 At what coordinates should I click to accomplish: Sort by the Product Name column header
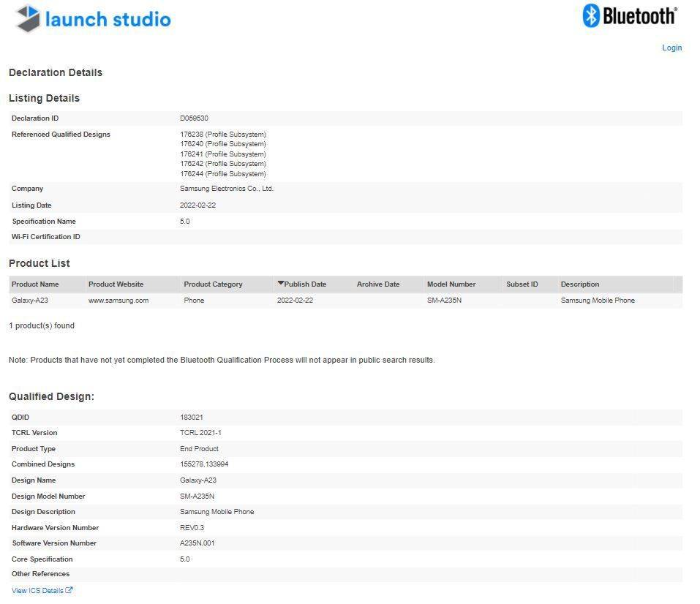[x=35, y=284]
